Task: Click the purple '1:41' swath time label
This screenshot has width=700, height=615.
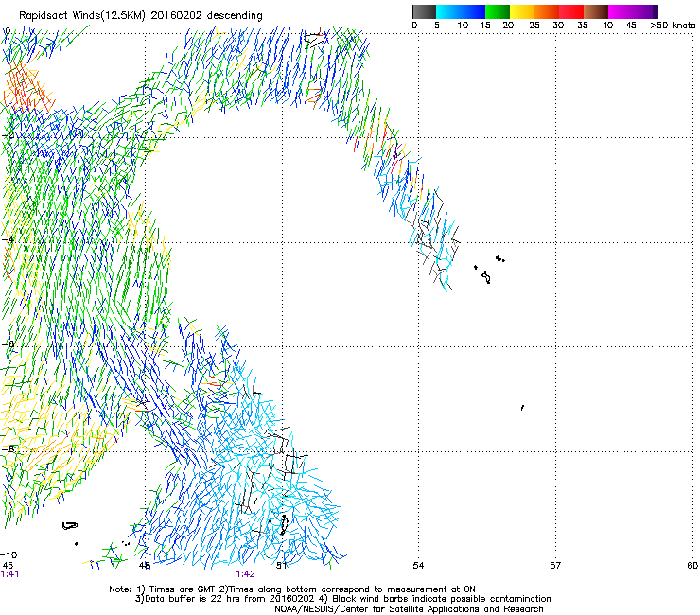Action: 9,574
